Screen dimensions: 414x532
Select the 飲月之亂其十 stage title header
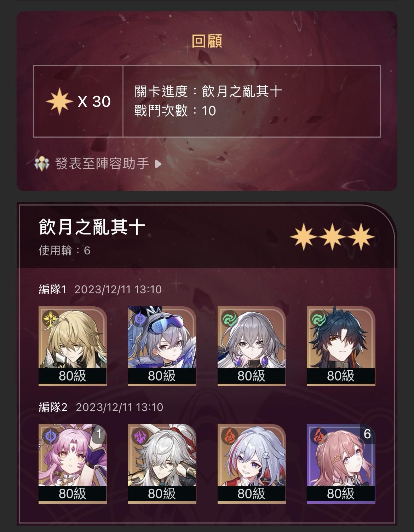pos(92,227)
